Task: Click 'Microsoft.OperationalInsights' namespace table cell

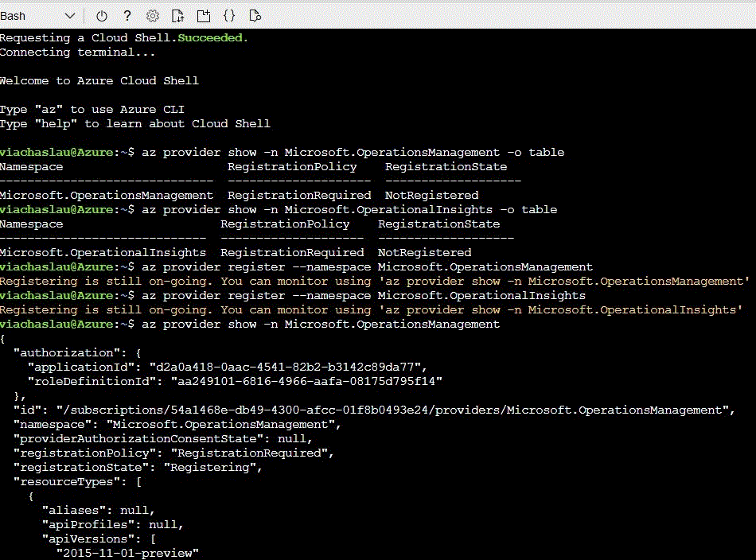Action: pos(103,252)
